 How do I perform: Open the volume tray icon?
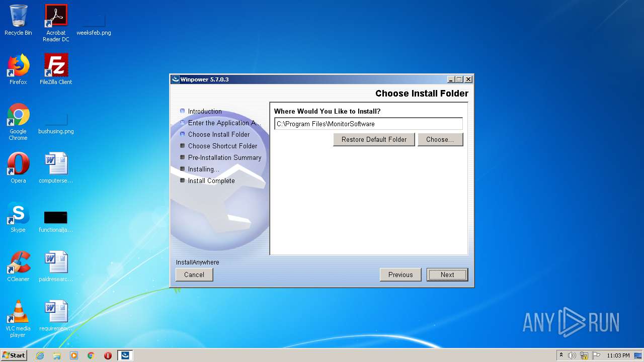click(572, 355)
